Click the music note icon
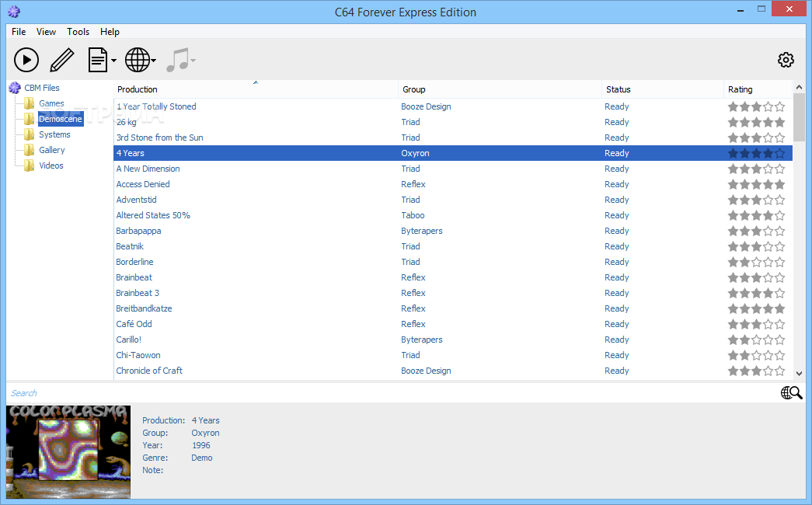 [178, 60]
